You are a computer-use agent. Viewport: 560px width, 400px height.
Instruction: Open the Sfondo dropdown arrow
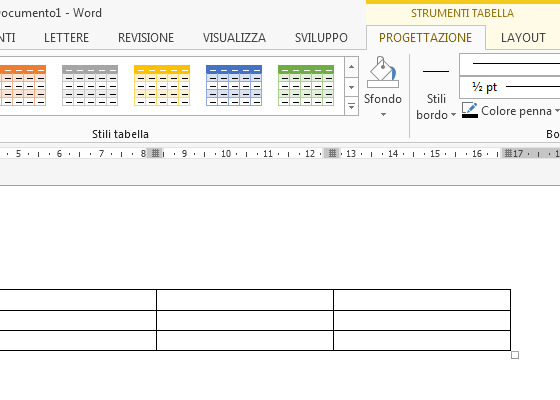[x=383, y=115]
